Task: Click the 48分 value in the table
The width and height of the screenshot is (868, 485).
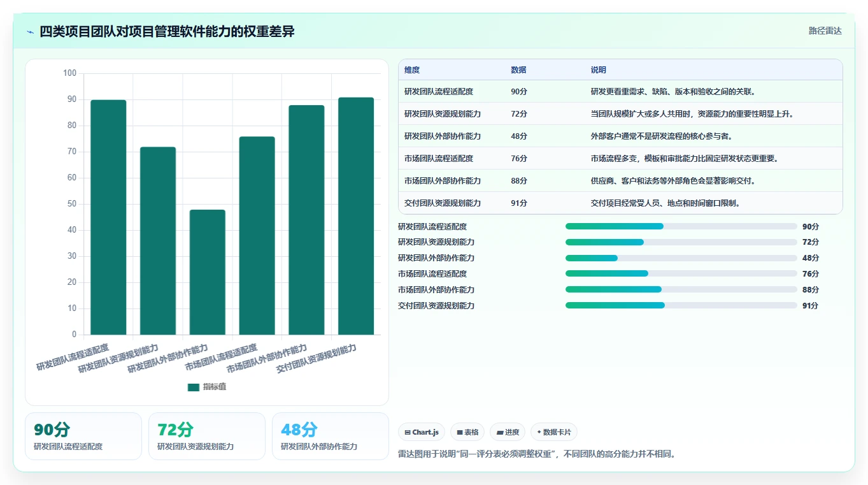Action: [x=519, y=136]
